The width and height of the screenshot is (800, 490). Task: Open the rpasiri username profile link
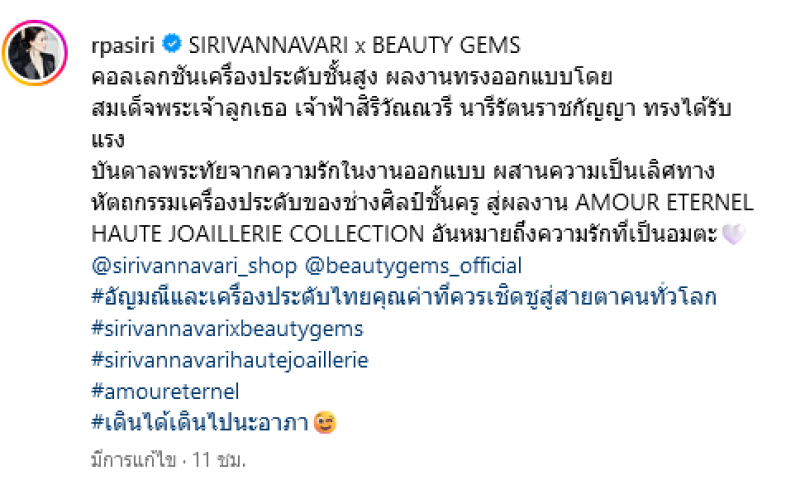click(x=123, y=45)
